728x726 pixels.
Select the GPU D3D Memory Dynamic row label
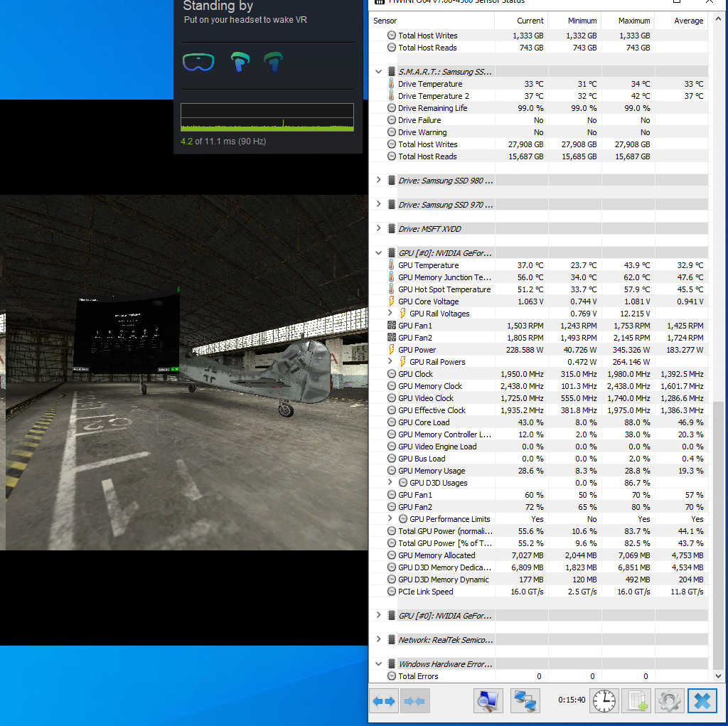pos(444,580)
